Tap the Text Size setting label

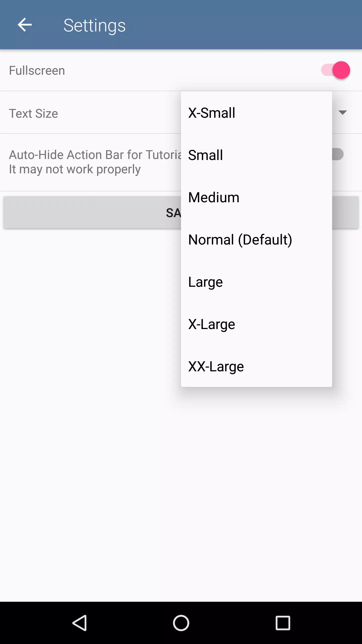pos(33,113)
